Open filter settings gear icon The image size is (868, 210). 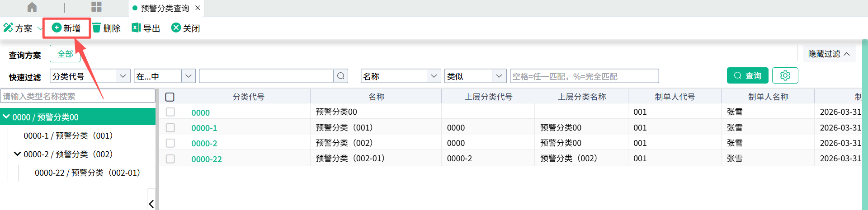[785, 75]
